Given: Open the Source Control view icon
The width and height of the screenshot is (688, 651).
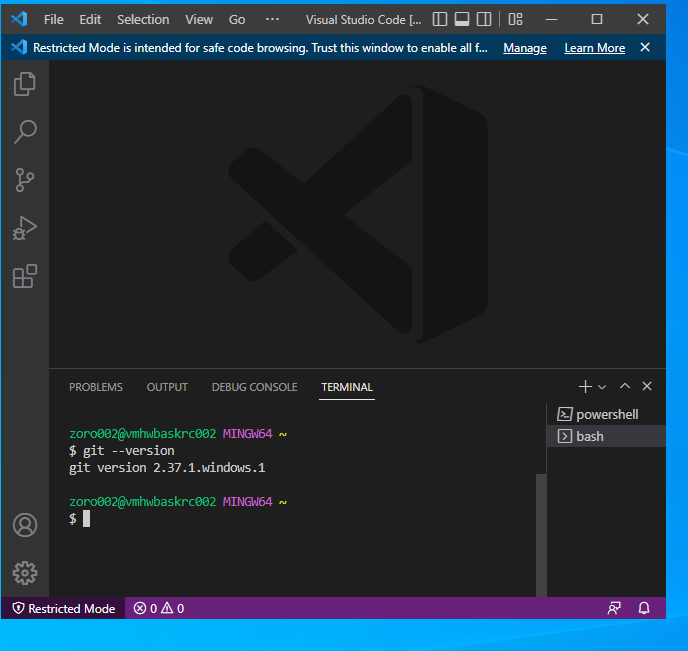Looking at the screenshot, I should (25, 180).
